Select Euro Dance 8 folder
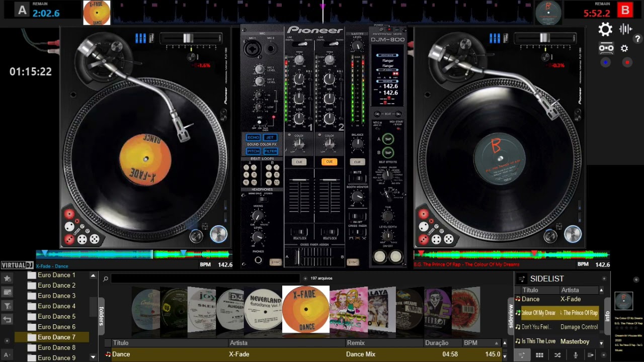 pyautogui.click(x=56, y=347)
